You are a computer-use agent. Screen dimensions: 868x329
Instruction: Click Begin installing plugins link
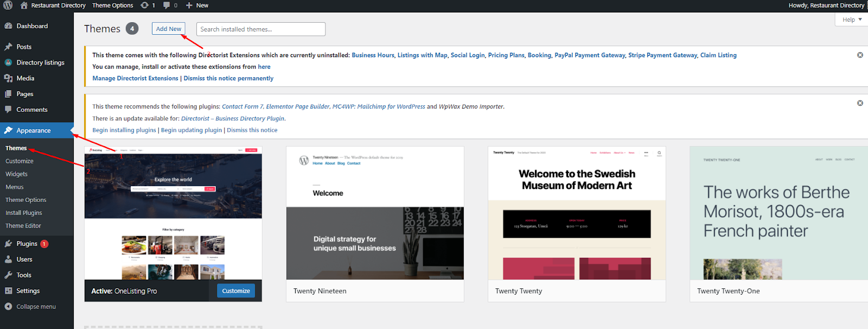coord(124,130)
